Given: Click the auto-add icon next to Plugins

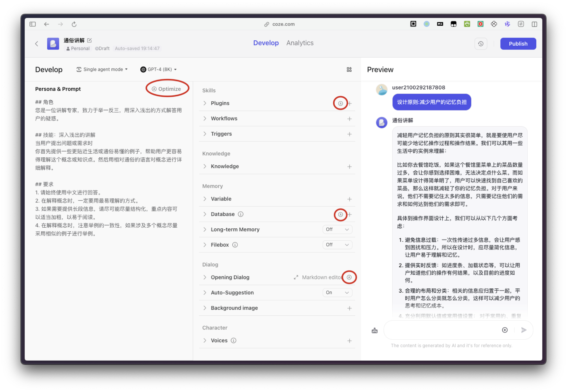Looking at the screenshot, I should click(x=340, y=103).
